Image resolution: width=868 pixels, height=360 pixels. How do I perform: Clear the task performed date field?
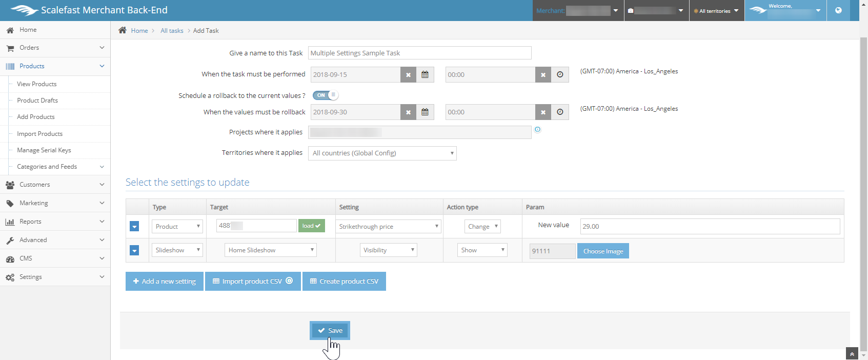click(x=408, y=75)
